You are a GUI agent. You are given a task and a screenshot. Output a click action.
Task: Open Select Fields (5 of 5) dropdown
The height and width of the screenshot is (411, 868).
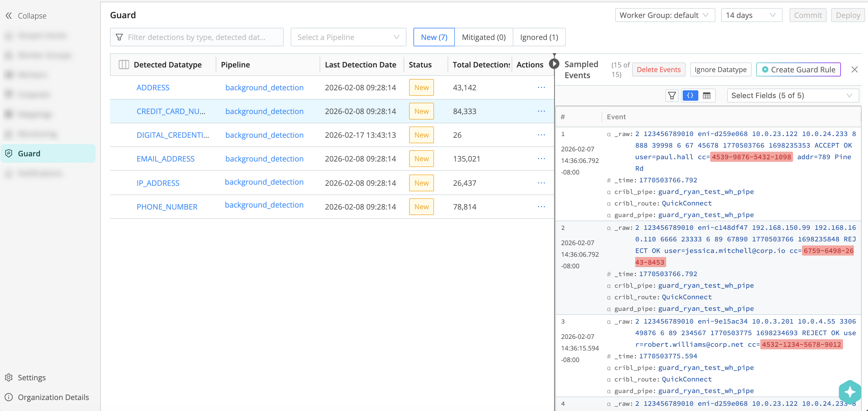click(792, 95)
